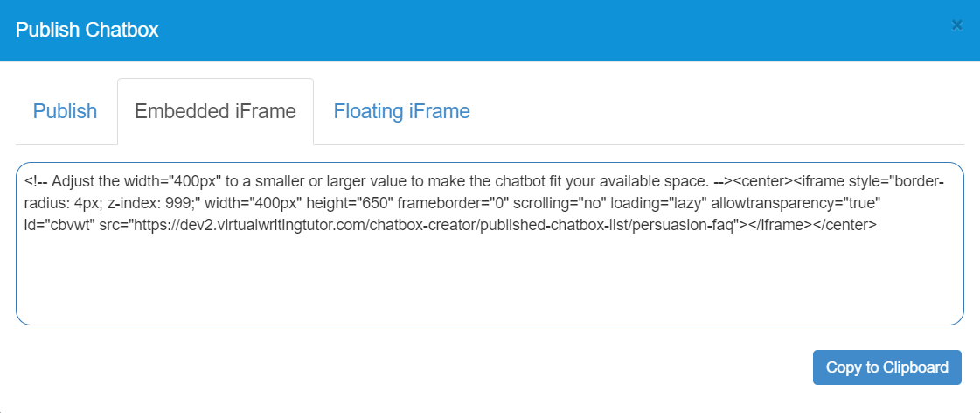
Task: Click the height="650" attribute in the code
Action: click(348, 203)
